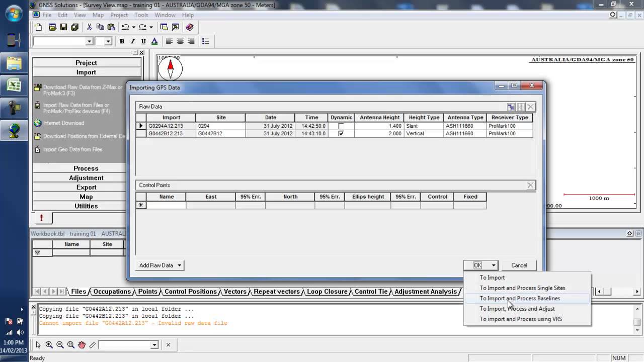The image size is (644, 362).
Task: Click Import Raw Data from Files link
Action: click(x=76, y=108)
